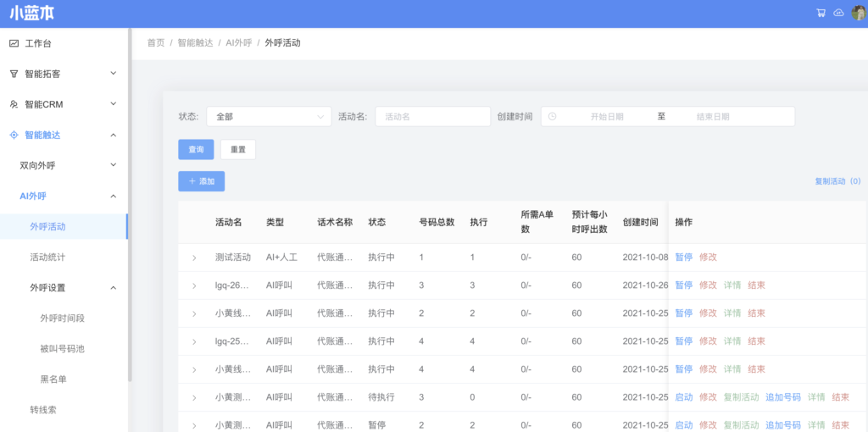Expand the 测试活动 table row

point(194,258)
